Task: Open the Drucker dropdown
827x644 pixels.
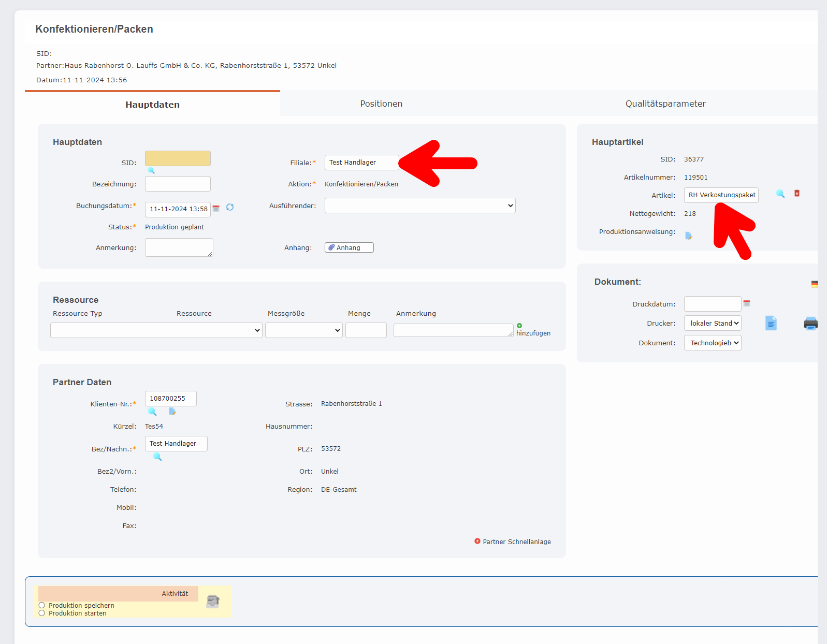Action: tap(712, 323)
